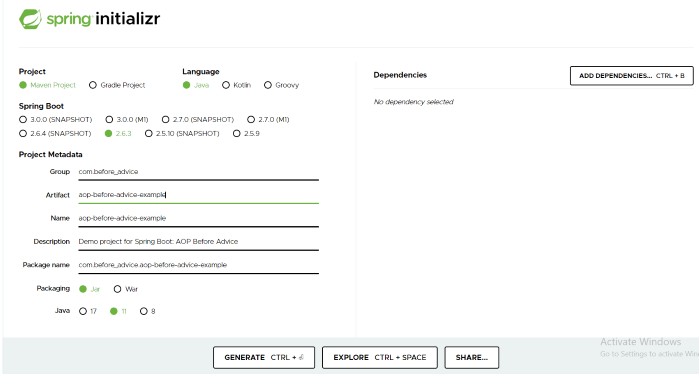699x374 pixels.
Task: Click the Project Metadata heading
Action: pos(51,155)
